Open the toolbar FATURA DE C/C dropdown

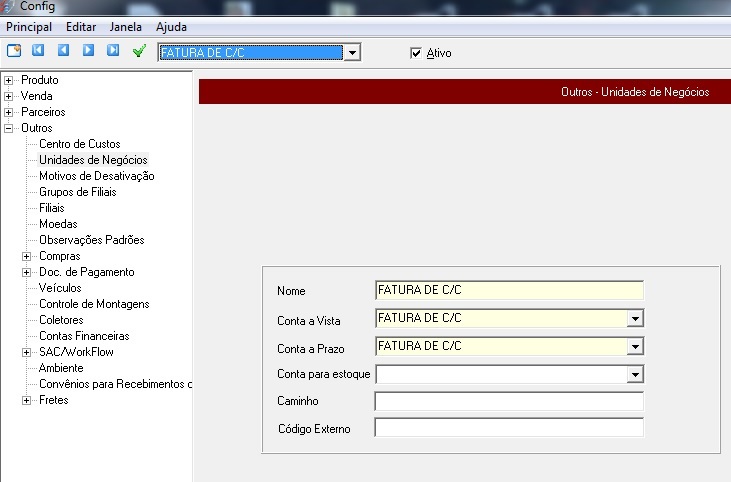pos(351,53)
